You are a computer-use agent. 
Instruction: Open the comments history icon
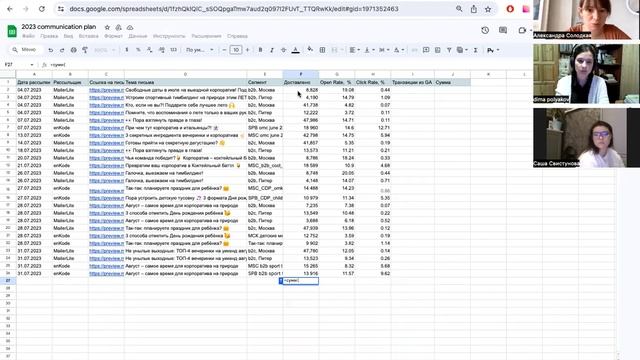click(503, 30)
